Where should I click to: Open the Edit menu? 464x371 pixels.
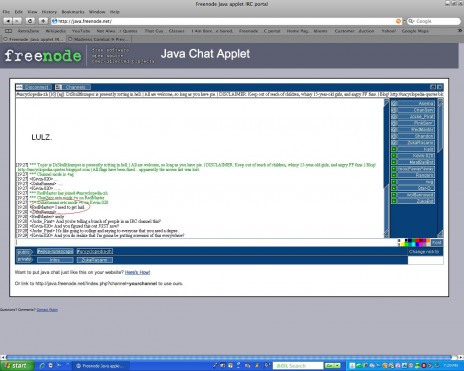[x=18, y=12]
